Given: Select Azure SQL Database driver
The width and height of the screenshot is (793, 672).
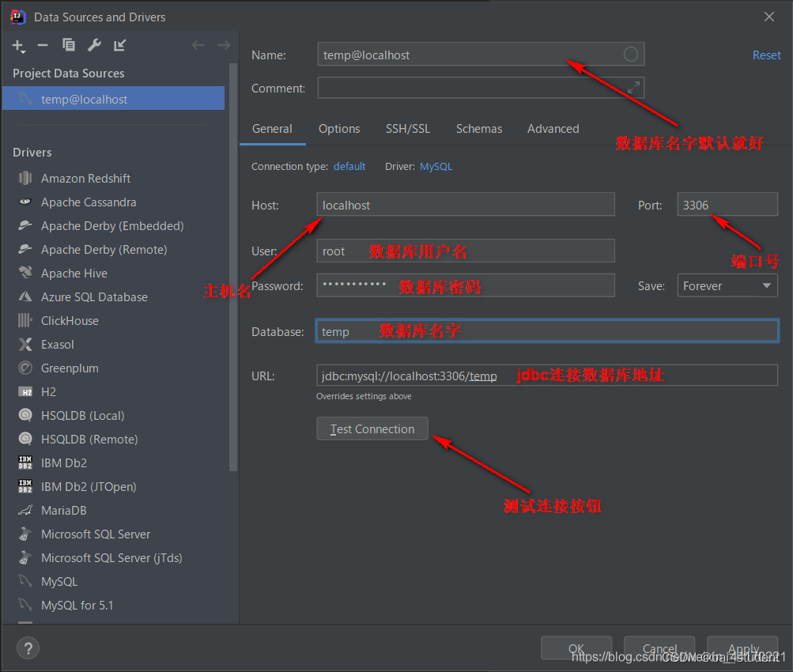Looking at the screenshot, I should 94,297.
